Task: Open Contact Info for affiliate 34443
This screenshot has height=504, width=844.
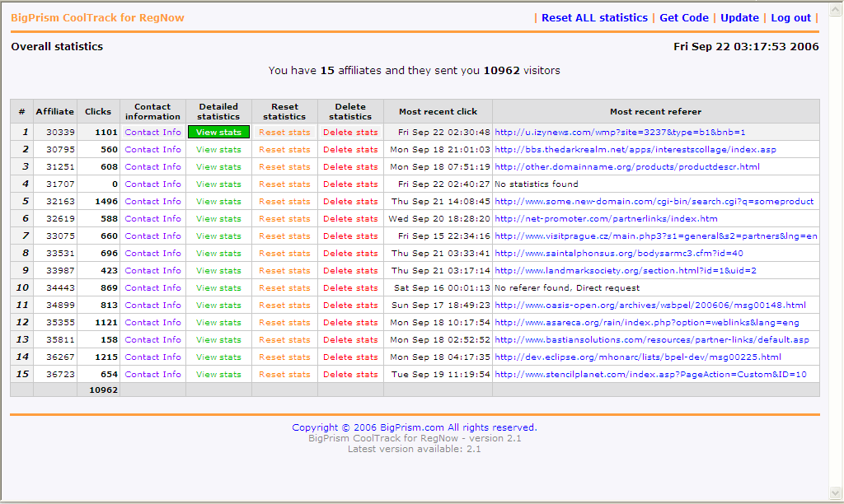Action: coord(152,287)
